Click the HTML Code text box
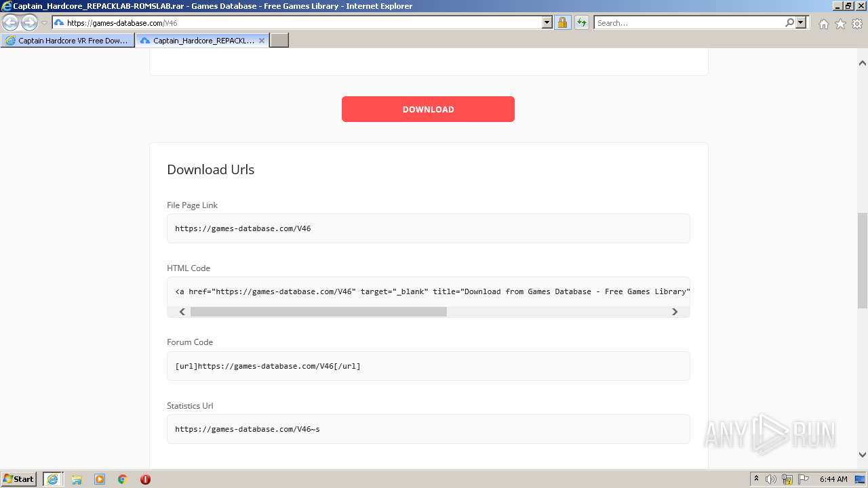Screen dimensions: 868x488 429,291
